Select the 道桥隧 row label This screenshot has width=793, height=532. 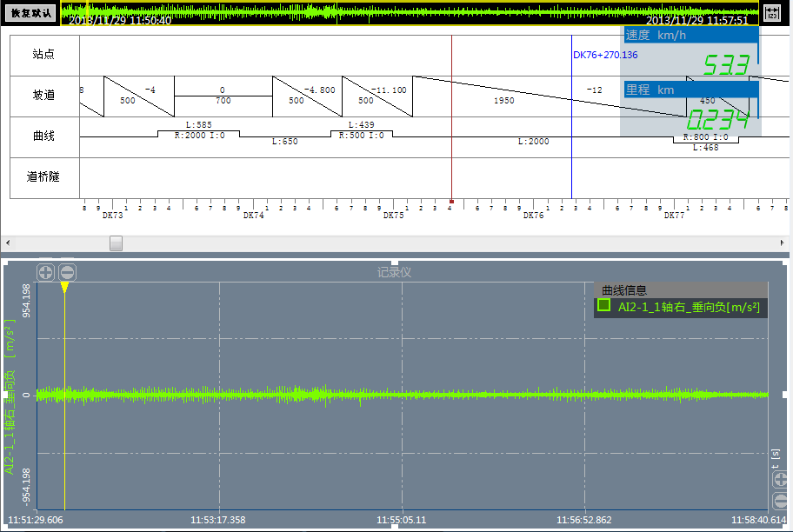(x=43, y=177)
